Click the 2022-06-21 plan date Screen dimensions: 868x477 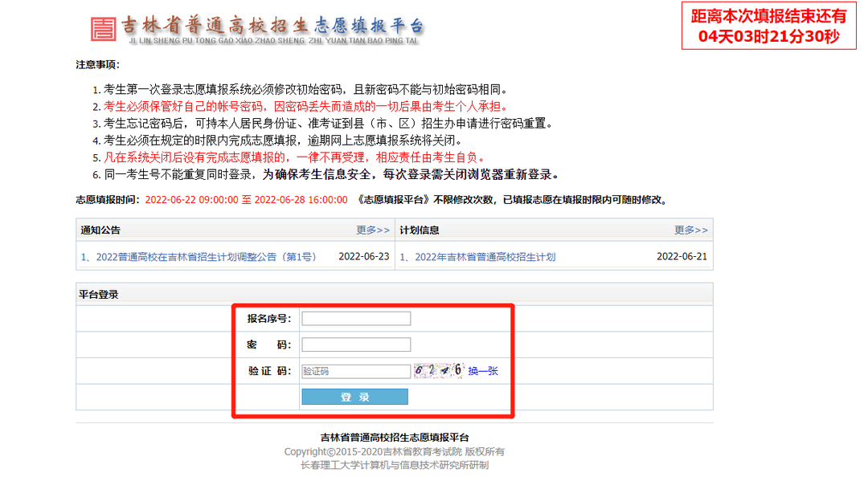click(x=682, y=257)
